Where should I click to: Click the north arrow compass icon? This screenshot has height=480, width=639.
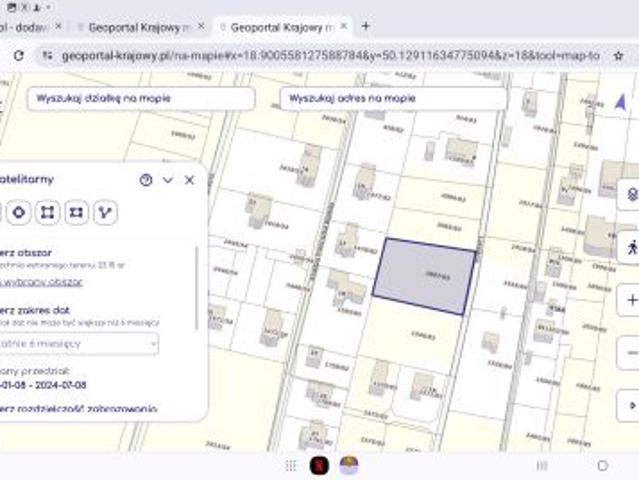pyautogui.click(x=620, y=101)
